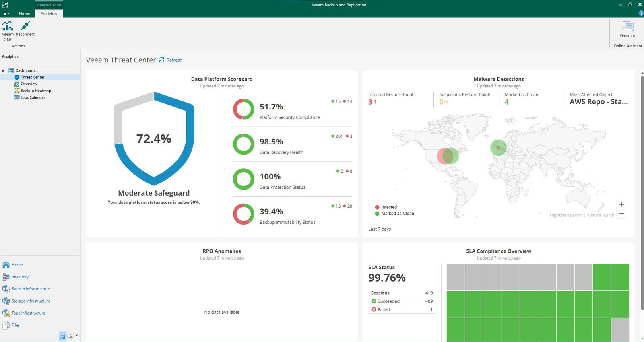The width and height of the screenshot is (644, 342).
Task: Open Backup Infrastructure view
Action: [x=31, y=289]
